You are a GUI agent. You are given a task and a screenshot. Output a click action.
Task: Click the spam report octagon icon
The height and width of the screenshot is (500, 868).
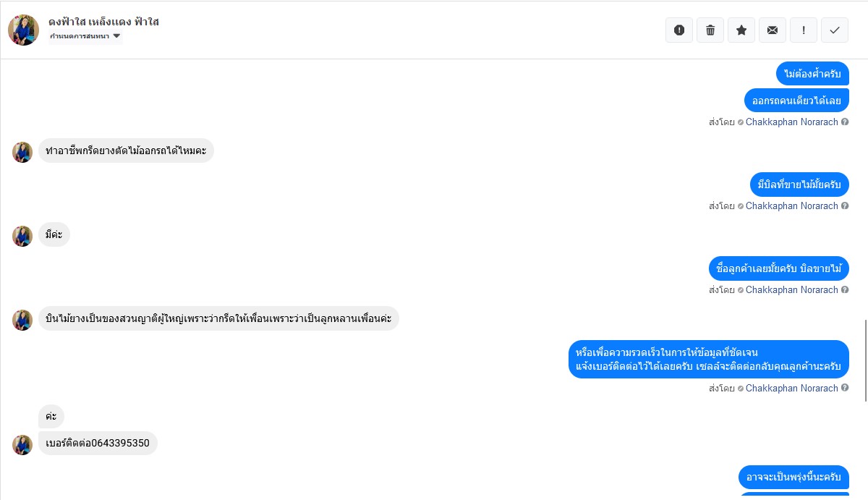(678, 30)
